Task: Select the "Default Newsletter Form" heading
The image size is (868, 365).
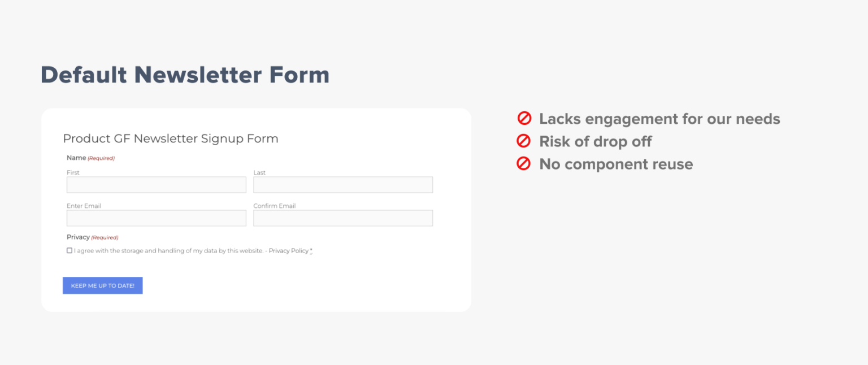Action: coord(185,75)
